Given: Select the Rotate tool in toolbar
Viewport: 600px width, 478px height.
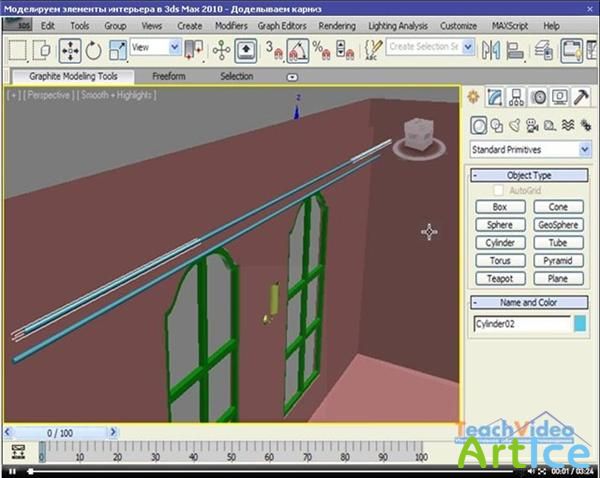Looking at the screenshot, I should (x=94, y=48).
